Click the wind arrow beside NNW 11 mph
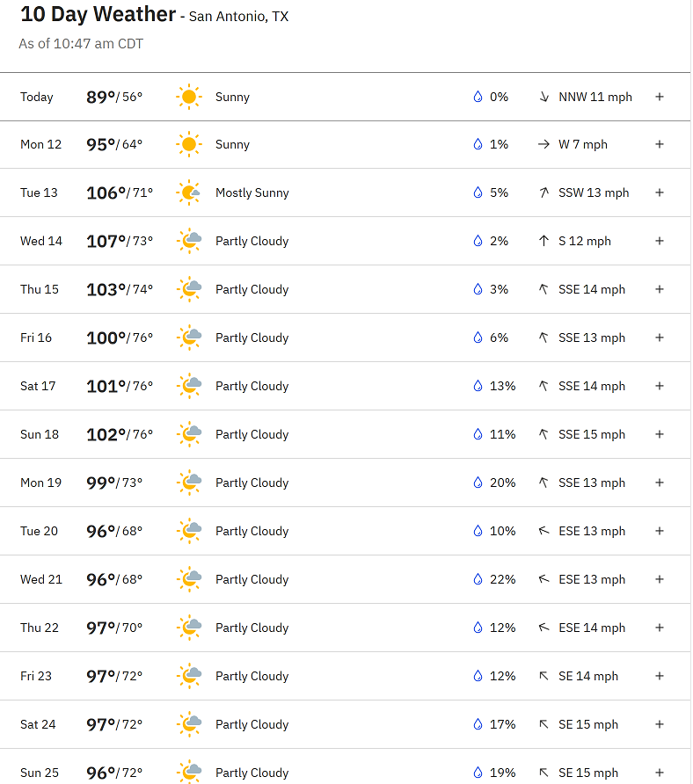Viewport: 693px width, 784px height. point(543,97)
